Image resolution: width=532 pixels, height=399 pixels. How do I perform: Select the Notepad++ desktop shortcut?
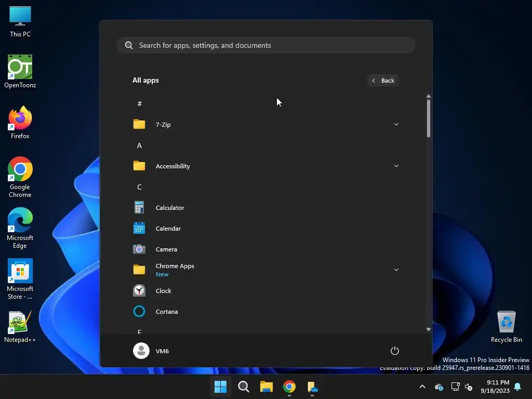pos(20,326)
